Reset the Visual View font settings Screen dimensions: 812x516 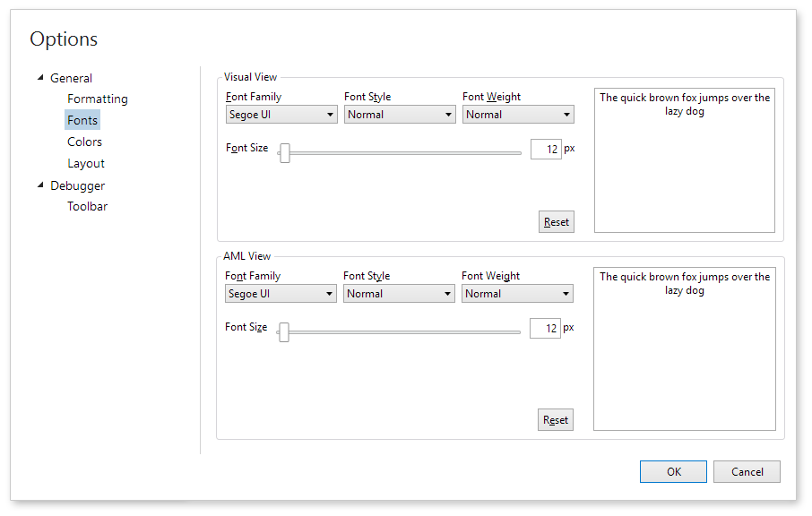pyautogui.click(x=556, y=221)
